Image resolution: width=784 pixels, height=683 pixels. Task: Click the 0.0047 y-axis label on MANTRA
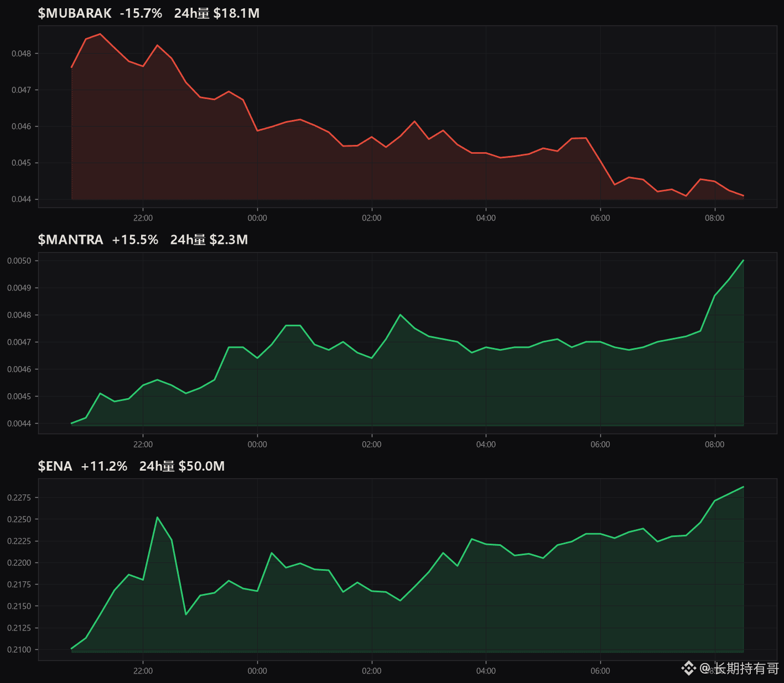click(19, 342)
